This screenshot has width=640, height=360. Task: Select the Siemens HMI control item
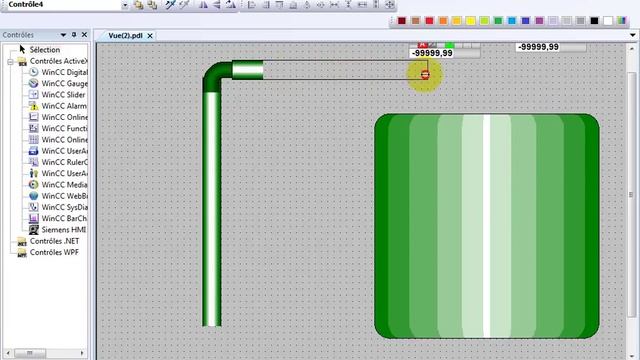58,229
